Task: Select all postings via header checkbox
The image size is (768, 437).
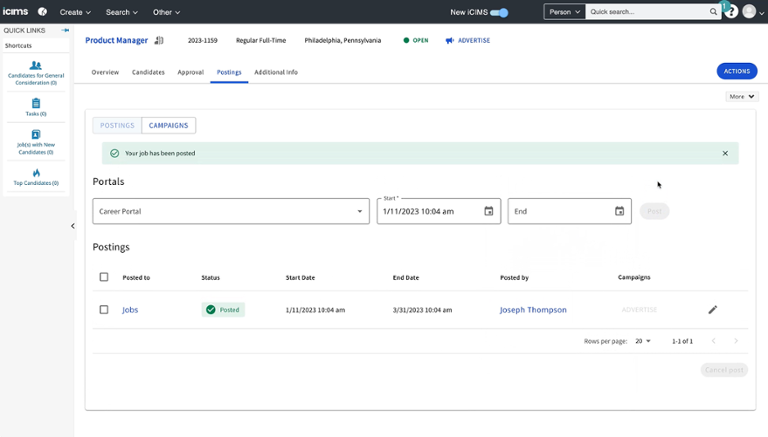Action: [x=104, y=277]
